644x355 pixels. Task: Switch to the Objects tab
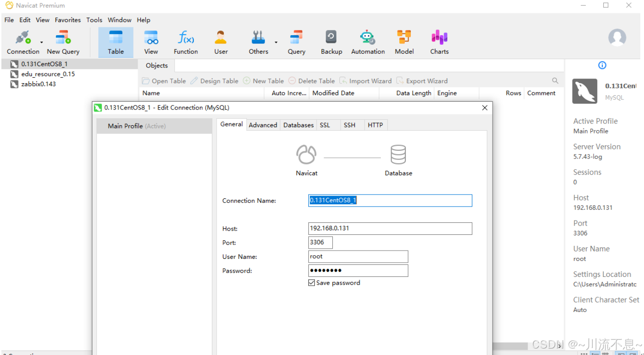point(156,66)
